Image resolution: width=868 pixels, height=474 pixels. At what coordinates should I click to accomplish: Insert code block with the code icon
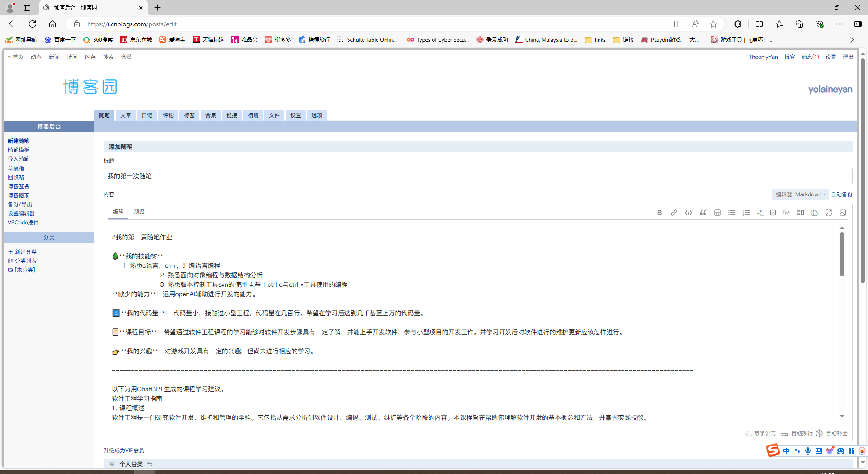click(689, 213)
